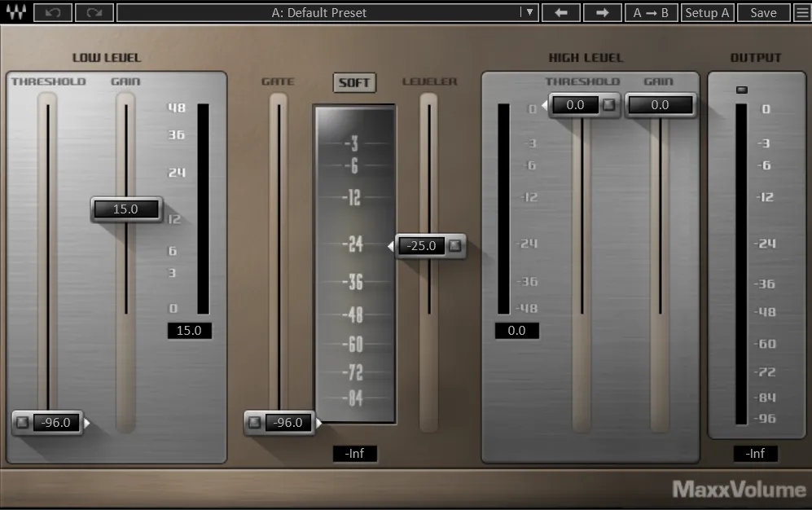Load the previous preset with left arrow
Screen dimensions: 812x510
(560, 12)
